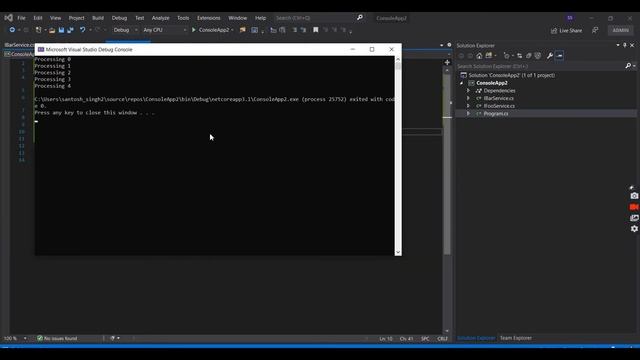This screenshot has width=640, height=360.
Task: Click Pending Changes Filter icon in Solution Explorer
Action: [507, 56]
